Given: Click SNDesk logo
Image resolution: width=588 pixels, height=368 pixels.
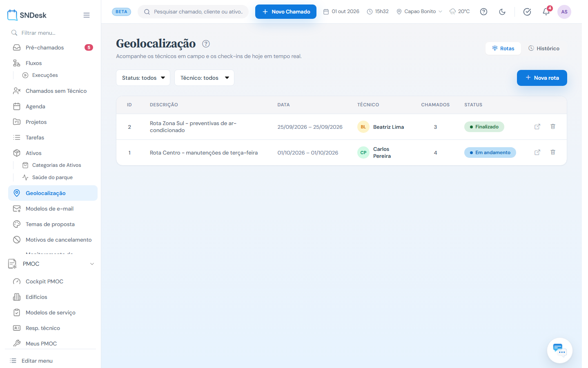Looking at the screenshot, I should tap(27, 15).
